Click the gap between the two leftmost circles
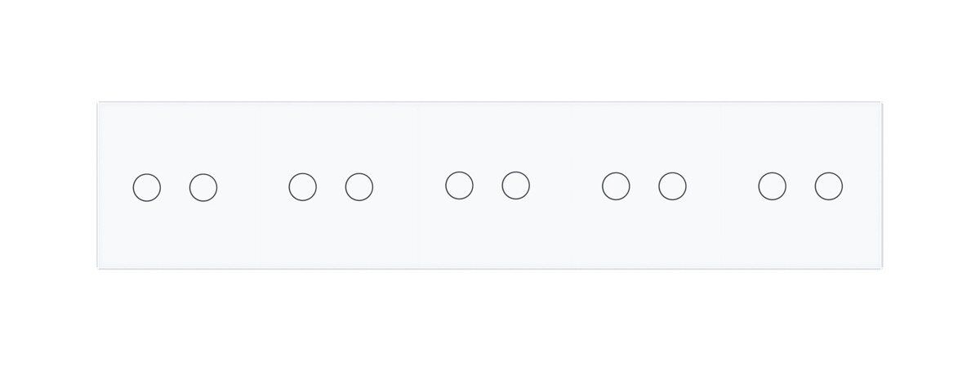 tap(175, 187)
